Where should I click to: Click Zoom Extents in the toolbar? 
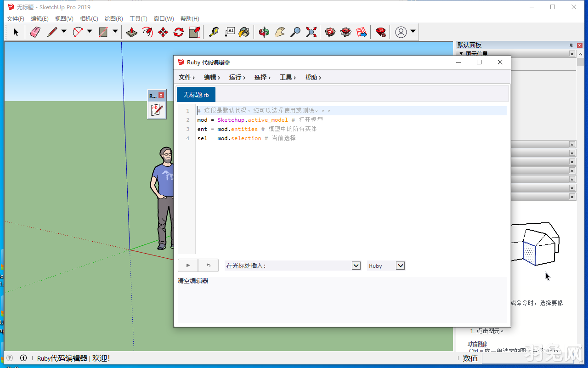[x=311, y=32]
